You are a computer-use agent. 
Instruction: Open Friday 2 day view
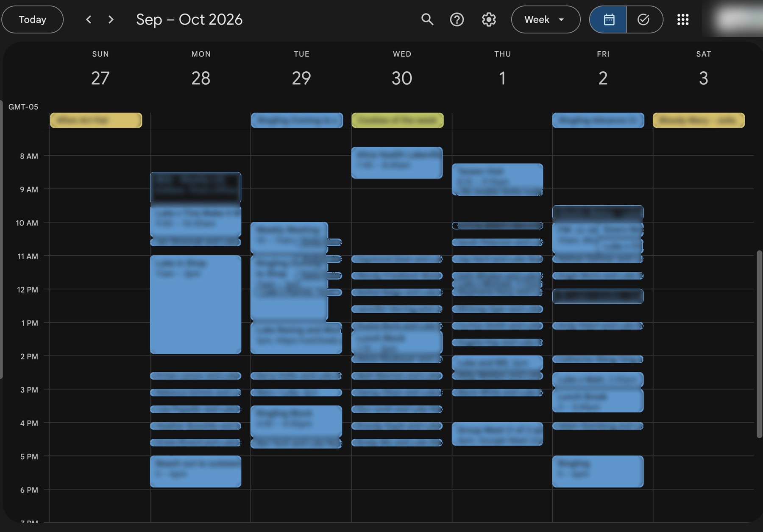pyautogui.click(x=603, y=78)
